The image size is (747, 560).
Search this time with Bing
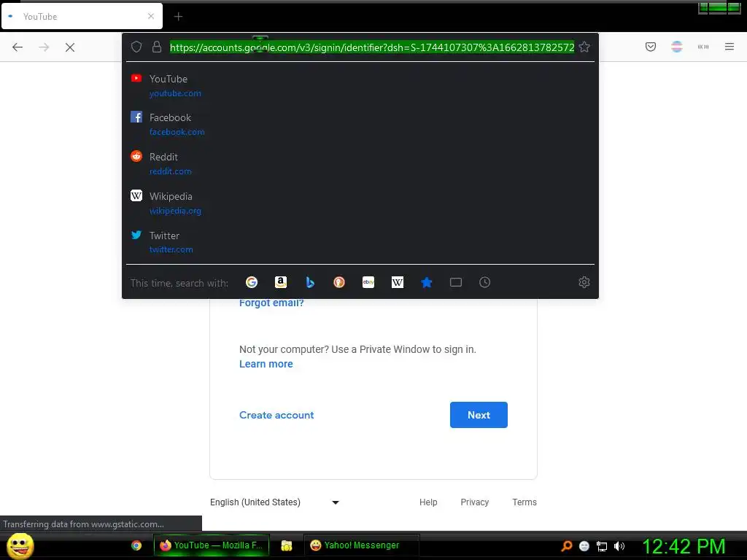[310, 282]
